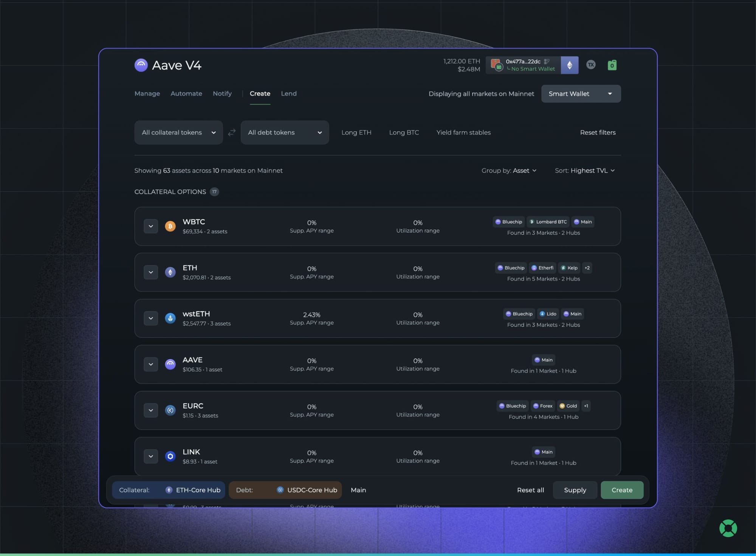Expand the wstETH asset row
This screenshot has width=756, height=556.
pos(151,318)
